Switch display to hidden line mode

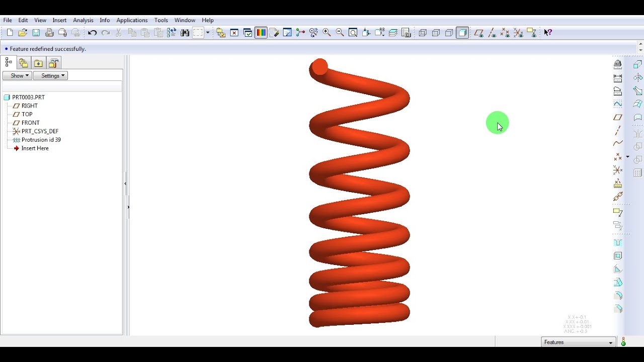[x=436, y=33]
